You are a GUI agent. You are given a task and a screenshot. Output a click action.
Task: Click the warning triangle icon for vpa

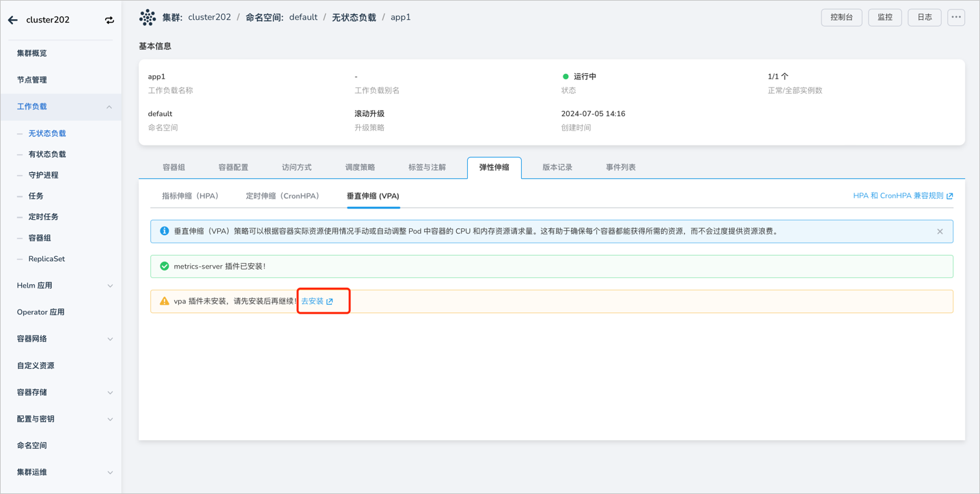click(x=165, y=301)
